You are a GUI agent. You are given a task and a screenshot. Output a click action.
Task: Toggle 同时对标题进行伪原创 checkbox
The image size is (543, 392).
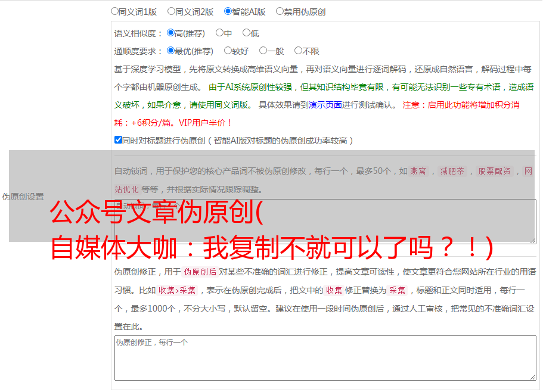click(x=118, y=140)
